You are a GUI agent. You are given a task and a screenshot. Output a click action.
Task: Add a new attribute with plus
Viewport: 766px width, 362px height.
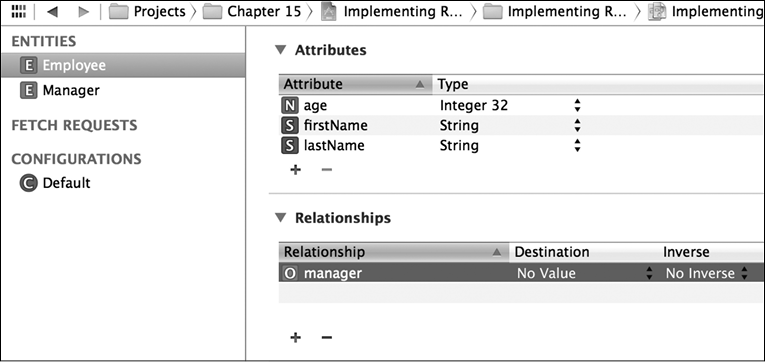click(x=296, y=170)
